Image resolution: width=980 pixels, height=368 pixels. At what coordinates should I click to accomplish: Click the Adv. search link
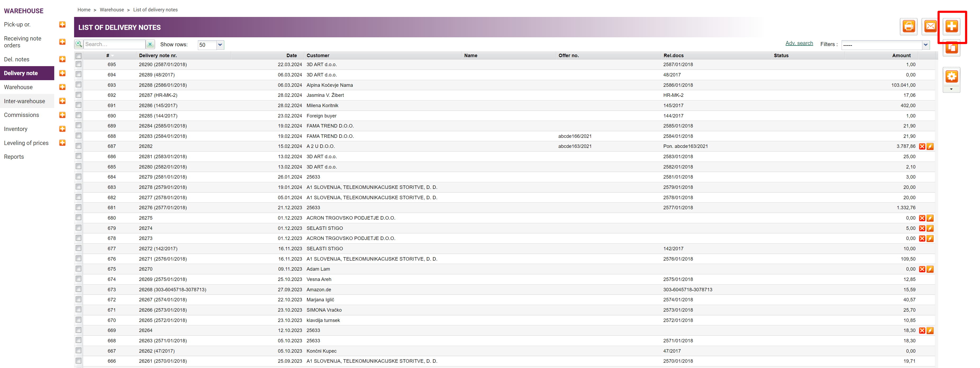tap(799, 43)
